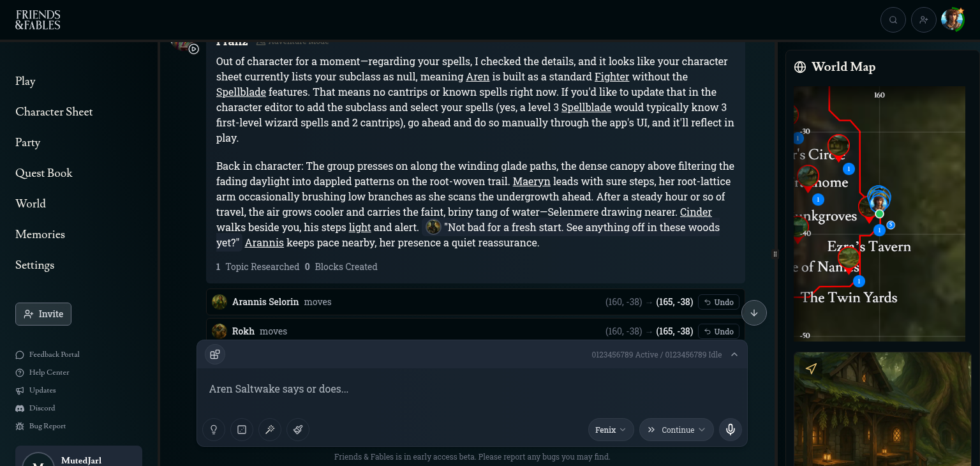Open the user profile avatar

click(953, 20)
